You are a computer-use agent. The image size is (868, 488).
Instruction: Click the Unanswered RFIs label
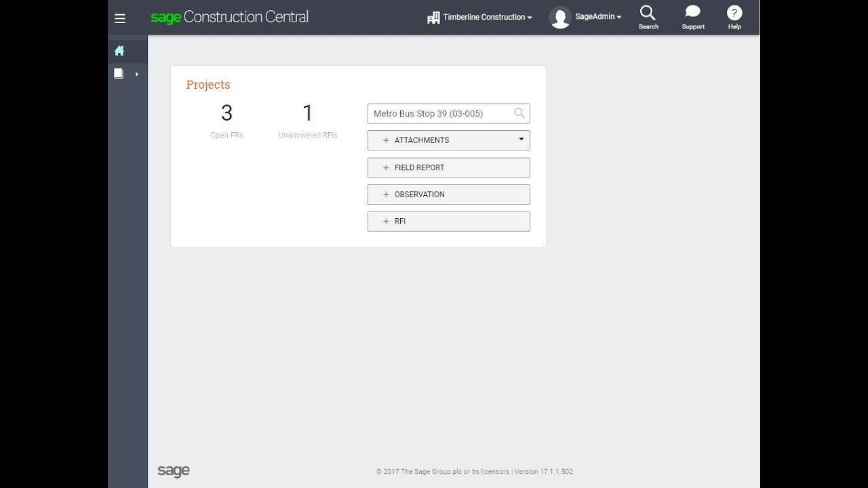pyautogui.click(x=308, y=135)
